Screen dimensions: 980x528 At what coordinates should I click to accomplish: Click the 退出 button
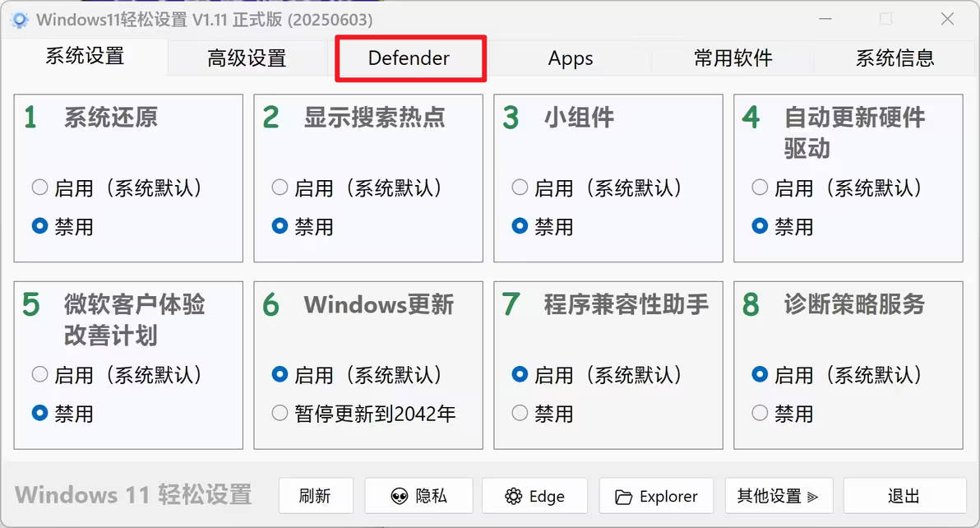tap(904, 496)
